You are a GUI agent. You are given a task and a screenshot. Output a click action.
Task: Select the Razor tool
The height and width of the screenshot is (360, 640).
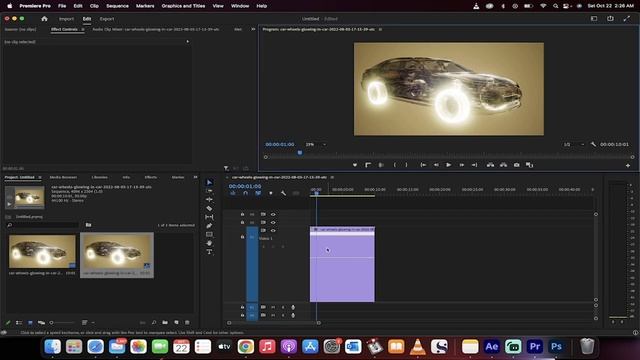point(209,208)
